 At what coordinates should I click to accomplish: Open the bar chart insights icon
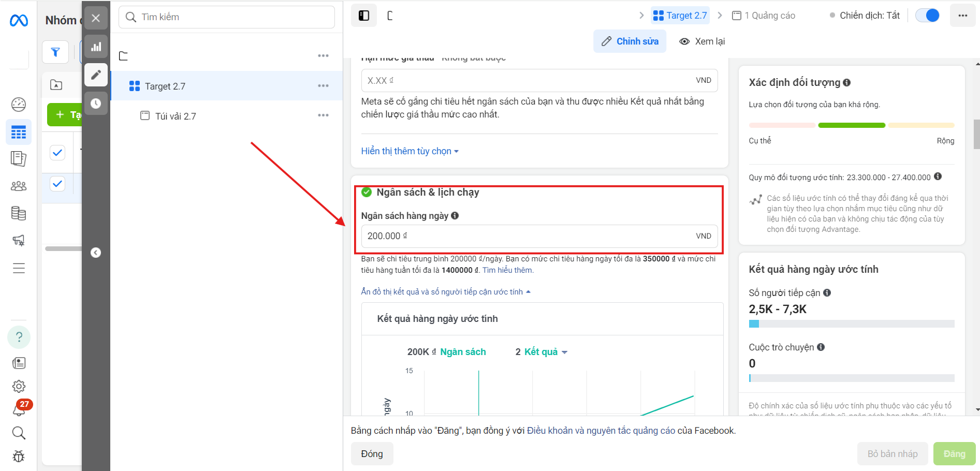[96, 47]
